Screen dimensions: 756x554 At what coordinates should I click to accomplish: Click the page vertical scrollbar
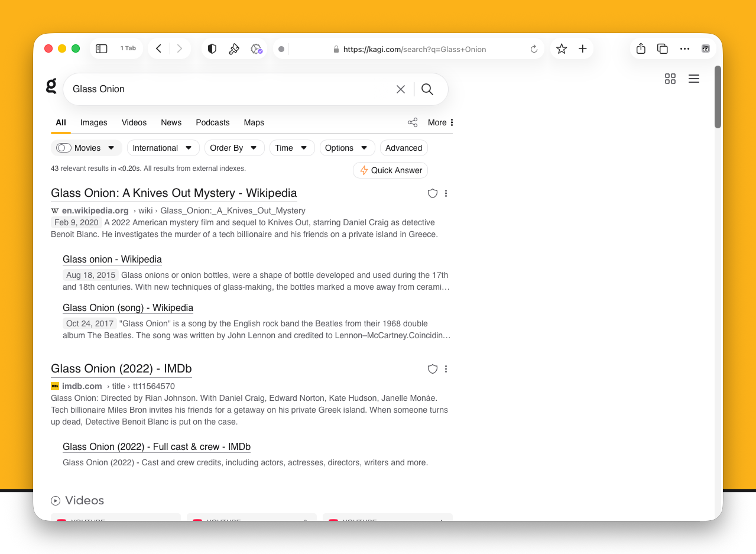pyautogui.click(x=718, y=98)
